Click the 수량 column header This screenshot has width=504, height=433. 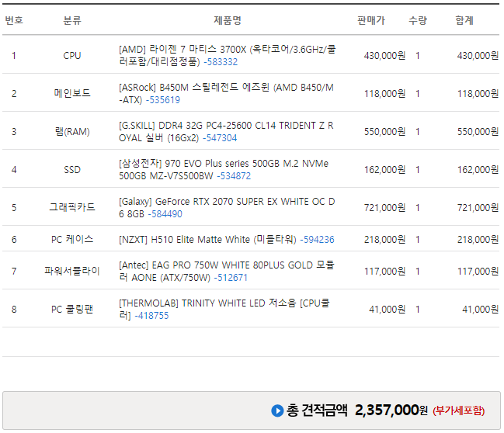[x=418, y=20]
